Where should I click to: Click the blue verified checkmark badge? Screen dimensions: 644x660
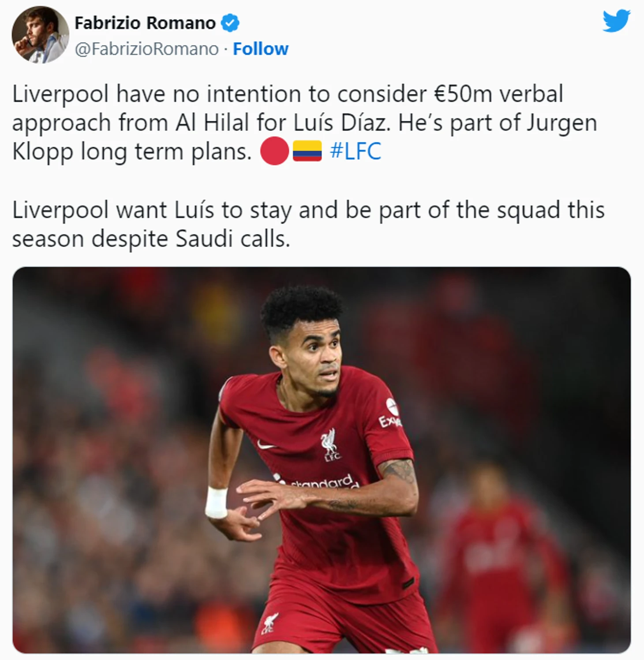230,23
